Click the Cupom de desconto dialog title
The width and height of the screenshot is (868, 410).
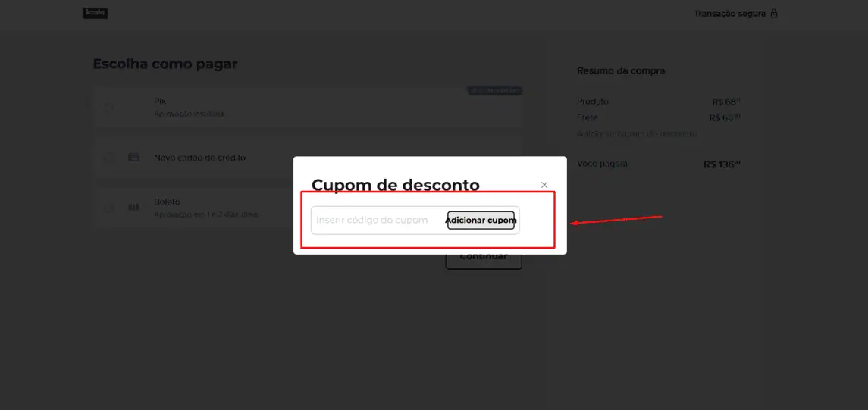click(395, 185)
